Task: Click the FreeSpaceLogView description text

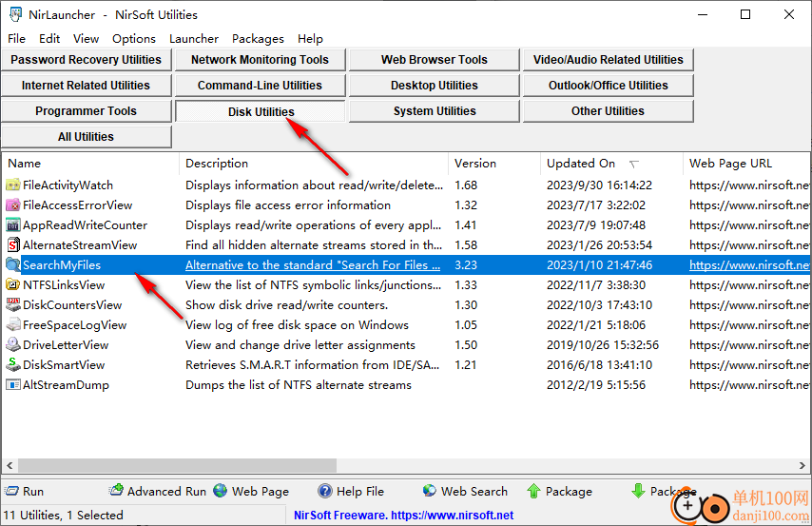Action: click(298, 325)
